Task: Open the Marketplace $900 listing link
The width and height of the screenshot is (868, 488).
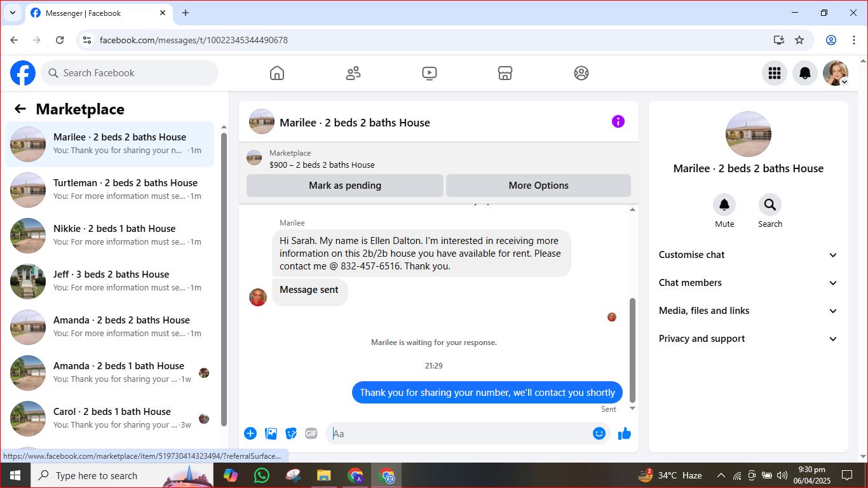Action: tap(322, 165)
